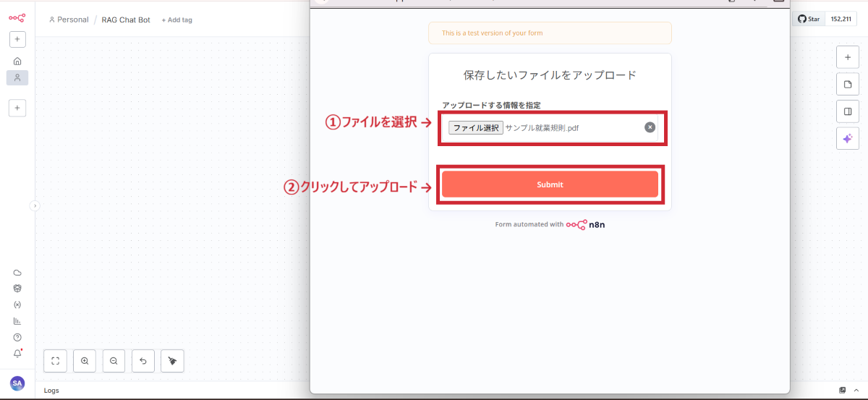Select the Personal project icon in sidebar

click(17, 77)
